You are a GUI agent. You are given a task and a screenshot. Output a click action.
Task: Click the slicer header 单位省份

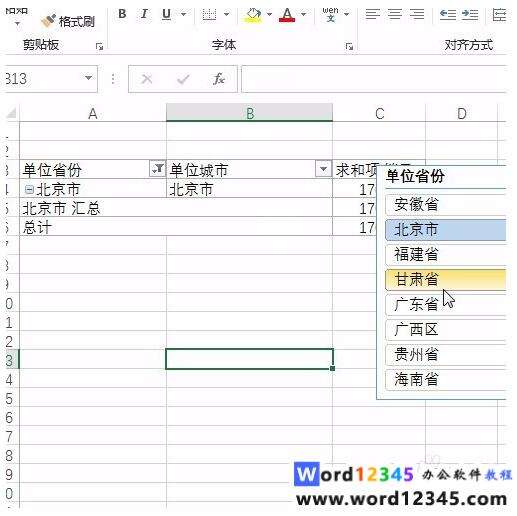click(415, 176)
